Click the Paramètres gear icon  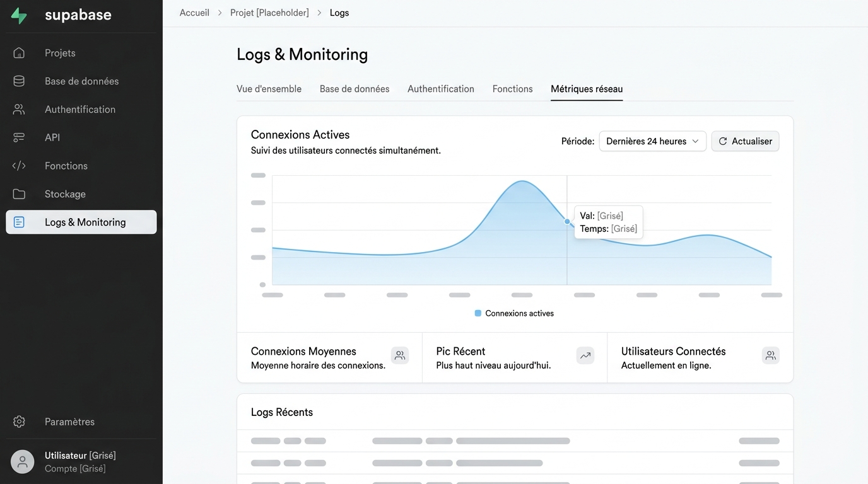(19, 422)
